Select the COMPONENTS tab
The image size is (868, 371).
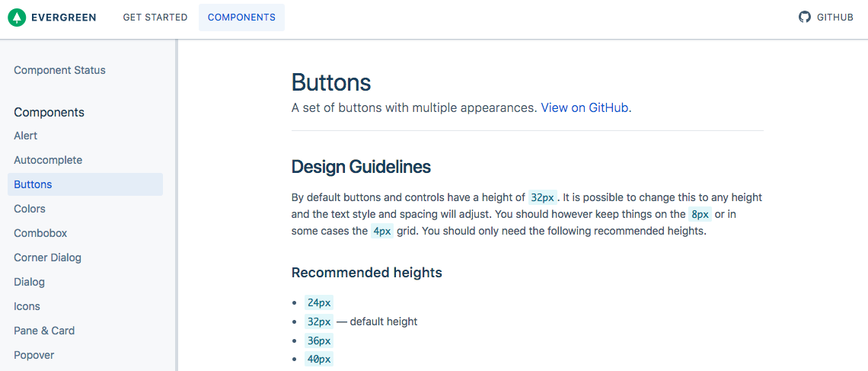click(x=241, y=18)
